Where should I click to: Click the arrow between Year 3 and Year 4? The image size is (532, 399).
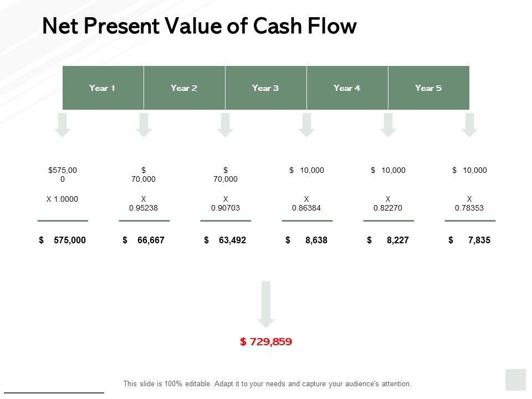coord(306,125)
